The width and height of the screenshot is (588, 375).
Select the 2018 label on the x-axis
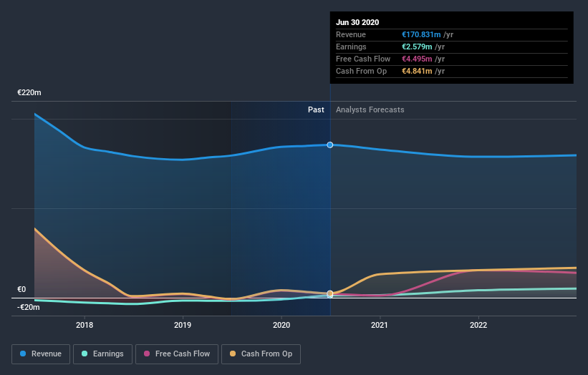[85, 325]
